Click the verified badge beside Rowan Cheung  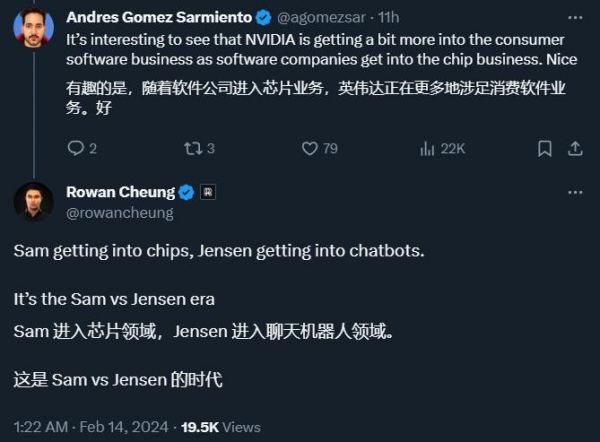tap(185, 192)
